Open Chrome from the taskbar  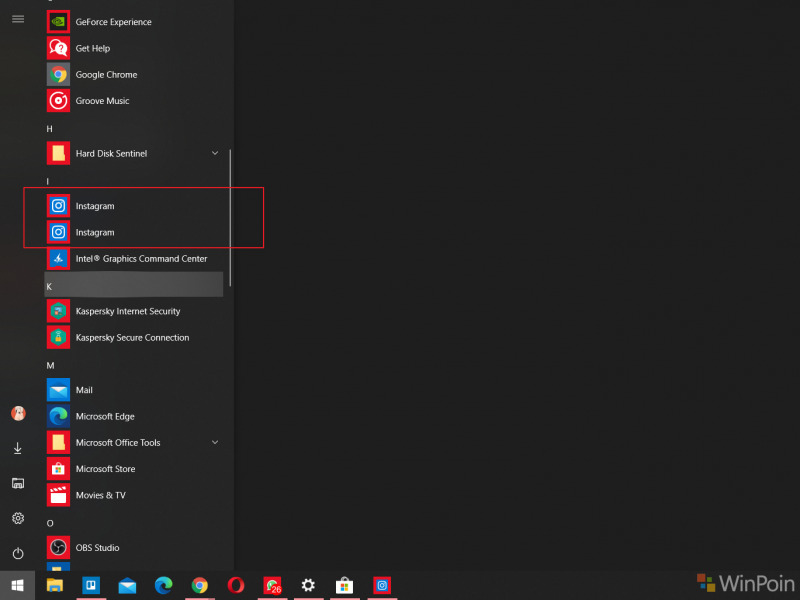(199, 585)
